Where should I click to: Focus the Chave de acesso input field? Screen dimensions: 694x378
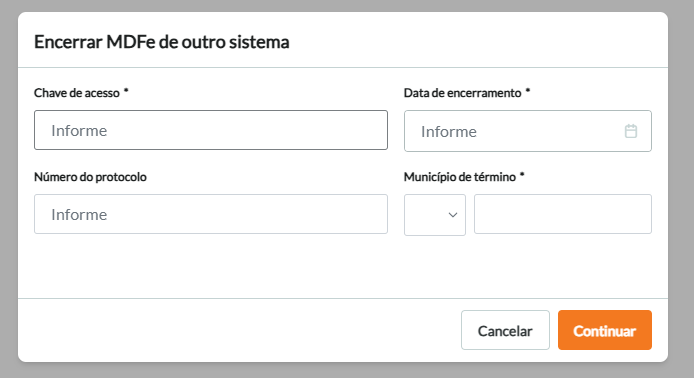click(211, 130)
